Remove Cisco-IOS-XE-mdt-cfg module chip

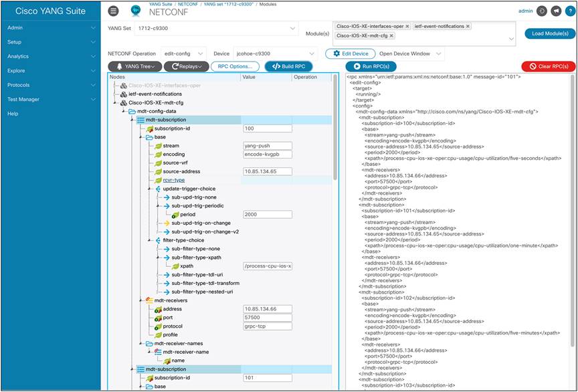pos(391,35)
